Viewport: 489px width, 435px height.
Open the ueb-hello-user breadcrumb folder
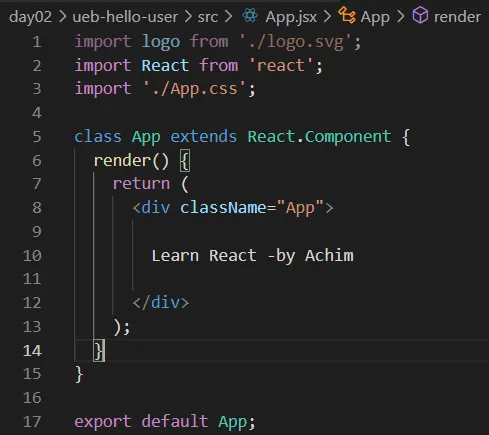pyautogui.click(x=125, y=17)
